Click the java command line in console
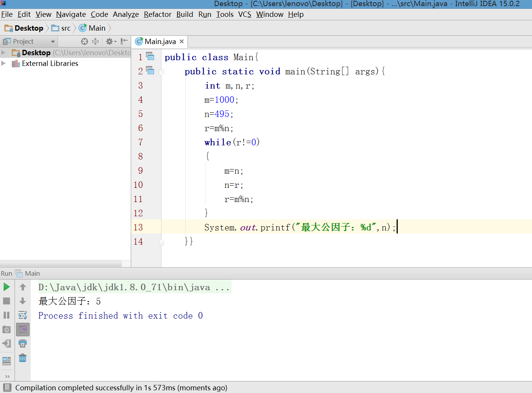 pyautogui.click(x=134, y=287)
